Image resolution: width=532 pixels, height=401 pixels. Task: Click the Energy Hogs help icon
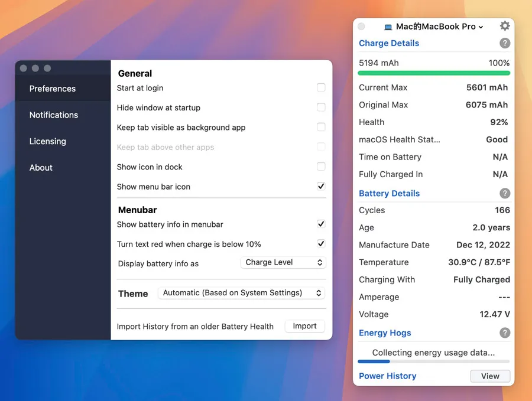[x=504, y=333]
